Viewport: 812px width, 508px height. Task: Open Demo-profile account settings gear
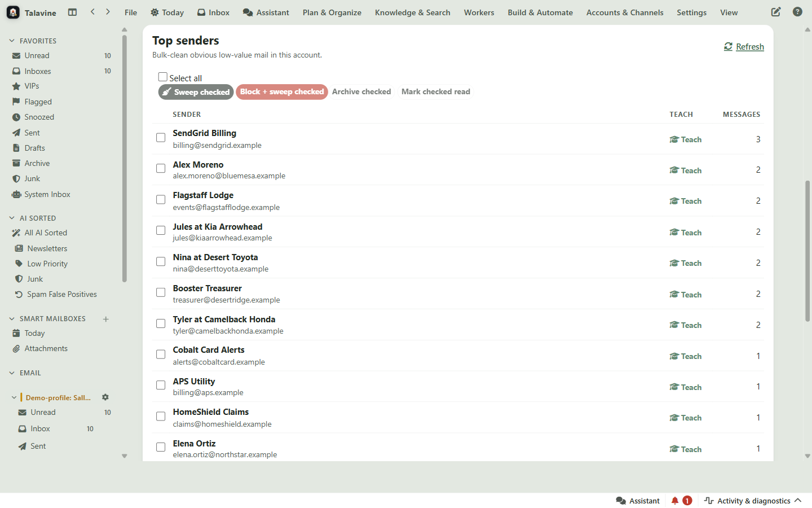(x=105, y=397)
